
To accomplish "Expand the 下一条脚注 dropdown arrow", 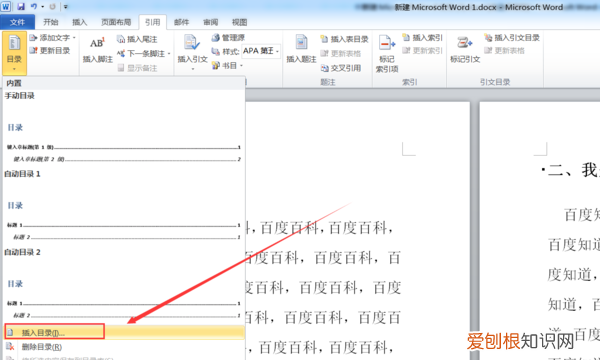I will (169, 54).
